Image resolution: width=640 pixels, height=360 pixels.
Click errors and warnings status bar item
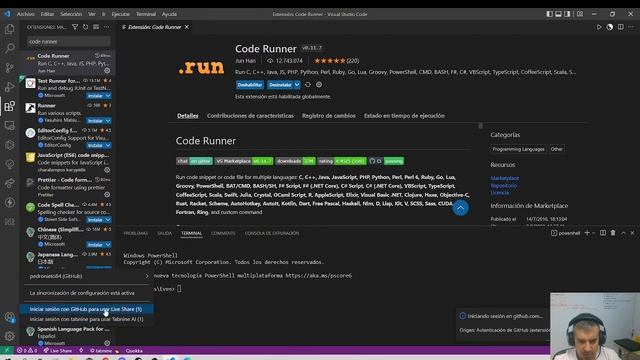click(27, 351)
